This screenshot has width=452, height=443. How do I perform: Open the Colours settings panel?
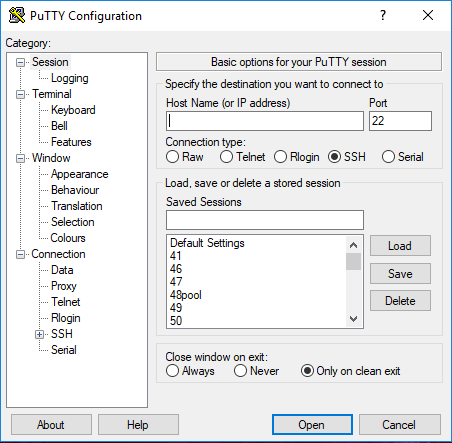pos(68,238)
